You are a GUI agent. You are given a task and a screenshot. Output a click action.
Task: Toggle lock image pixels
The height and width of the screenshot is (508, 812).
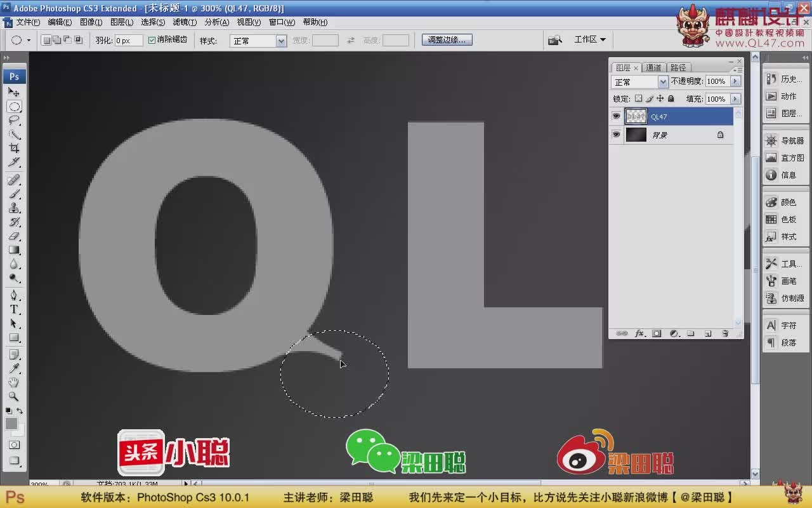point(650,98)
